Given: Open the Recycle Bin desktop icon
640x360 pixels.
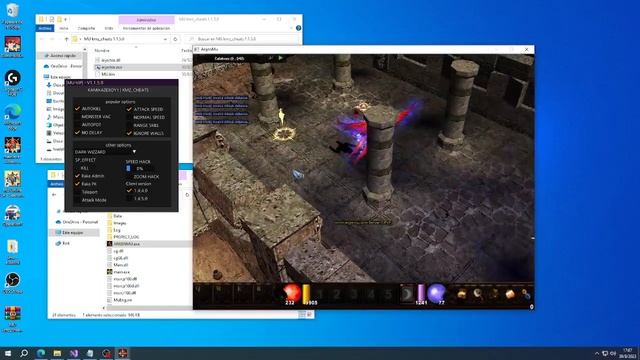Looking at the screenshot, I should [12, 16].
